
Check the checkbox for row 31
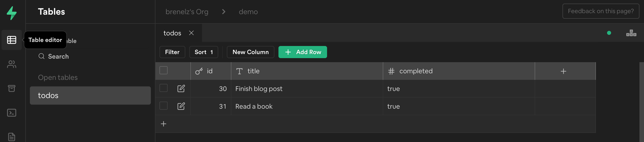pyautogui.click(x=164, y=106)
